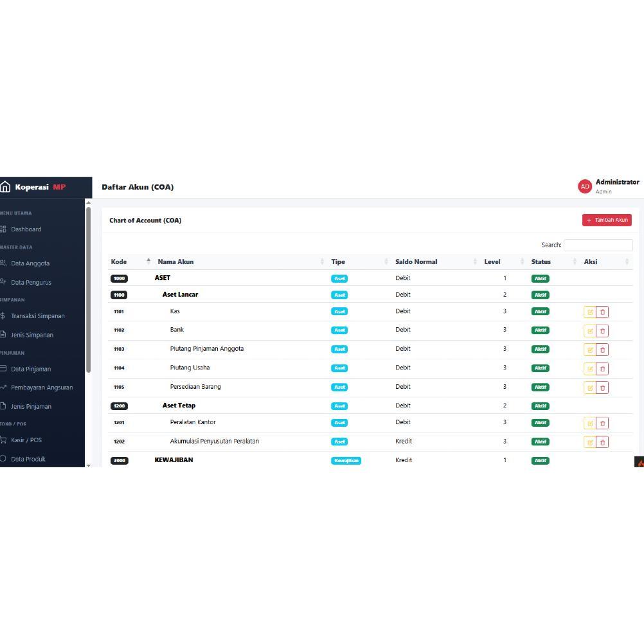Open Dashboard from the sidebar
644x644 pixels.
point(26,229)
